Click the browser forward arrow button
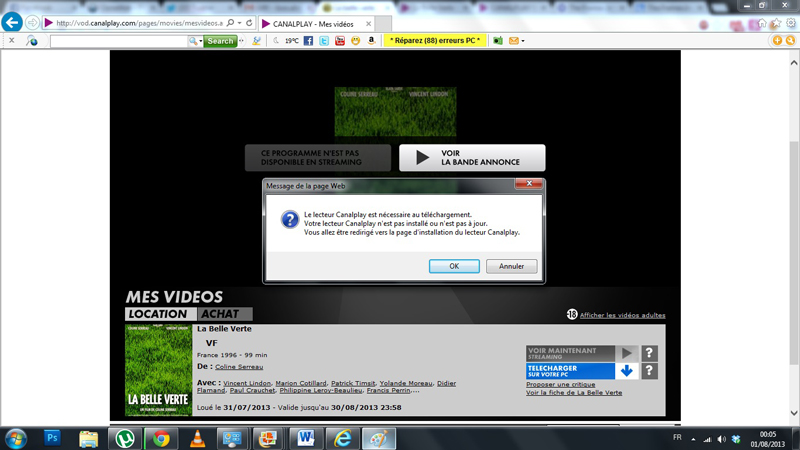800x450 pixels. 32,23
